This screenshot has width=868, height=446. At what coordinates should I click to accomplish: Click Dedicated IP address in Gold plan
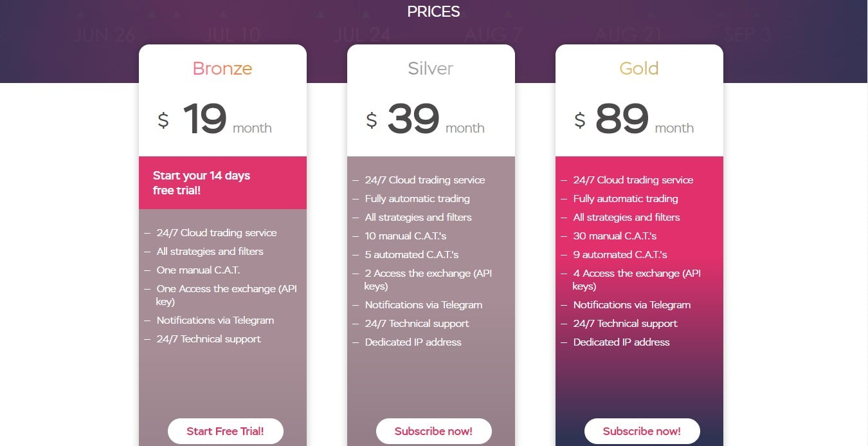(x=621, y=342)
